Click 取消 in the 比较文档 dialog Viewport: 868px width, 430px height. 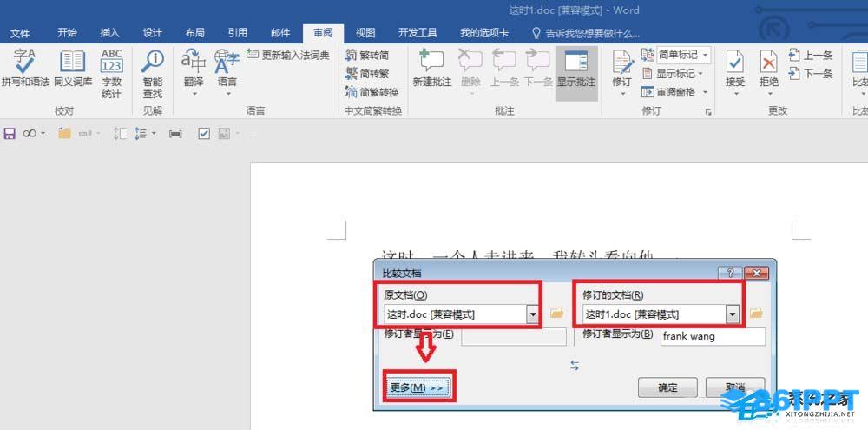pyautogui.click(x=735, y=387)
